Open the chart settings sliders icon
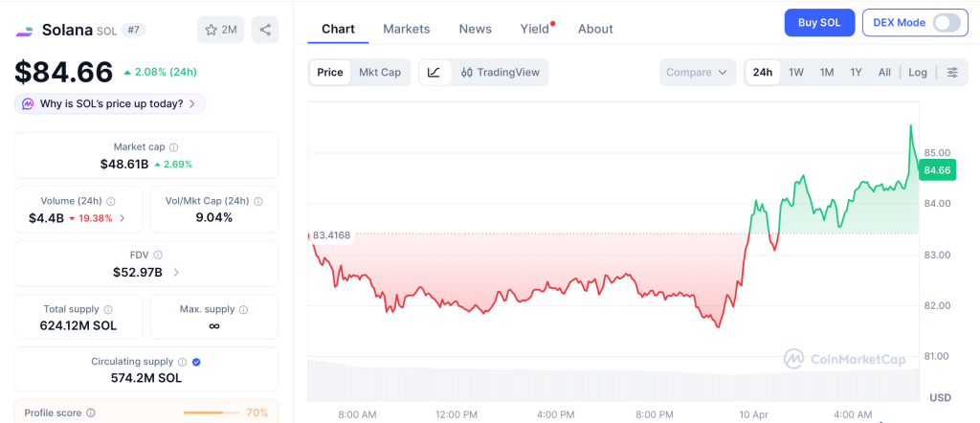This screenshot has width=980, height=423. pyautogui.click(x=952, y=73)
